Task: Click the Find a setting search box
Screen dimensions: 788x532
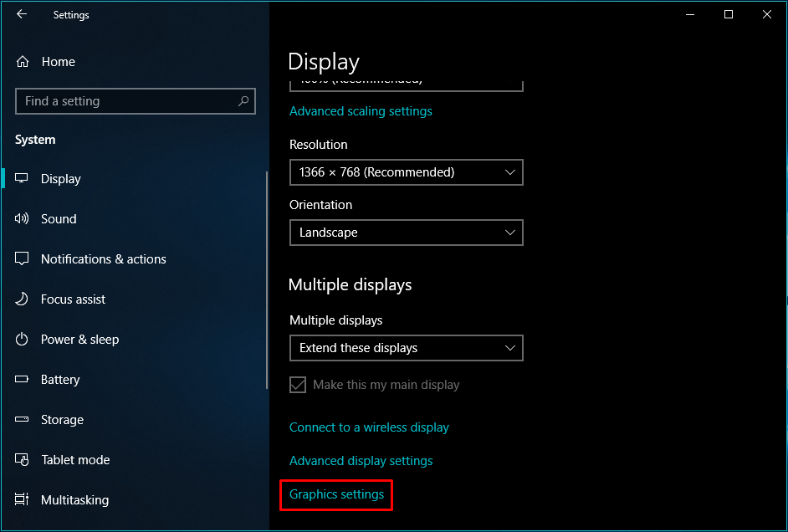Action: 134,100
